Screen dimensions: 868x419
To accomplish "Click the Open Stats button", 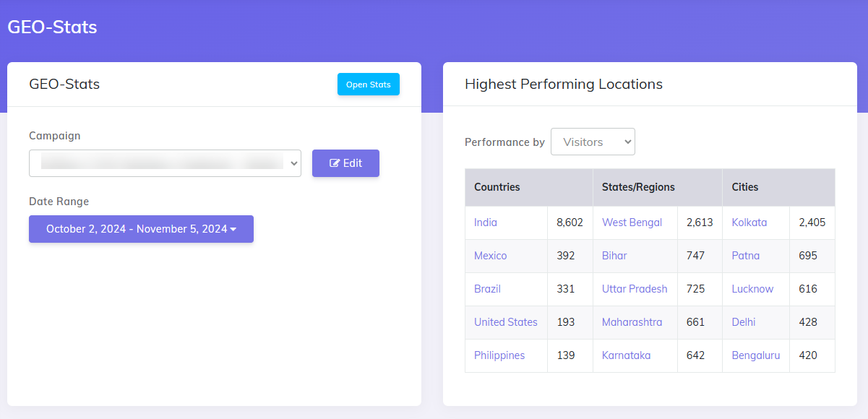I will (x=368, y=85).
